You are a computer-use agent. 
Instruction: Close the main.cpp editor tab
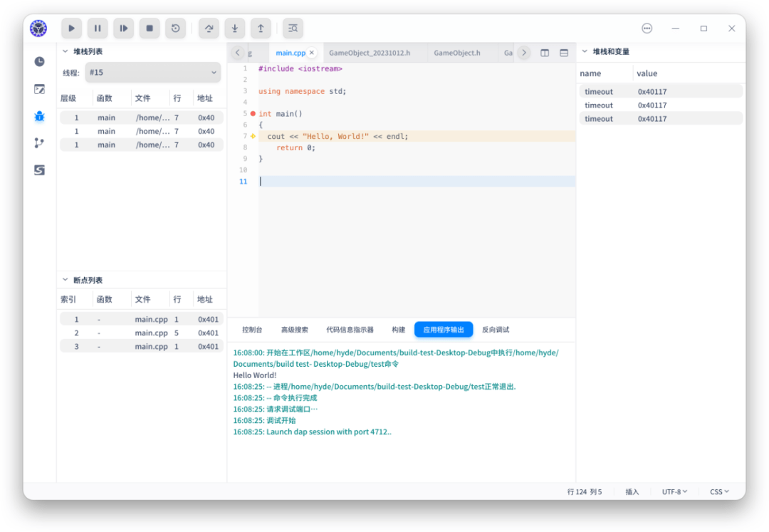tap(311, 52)
